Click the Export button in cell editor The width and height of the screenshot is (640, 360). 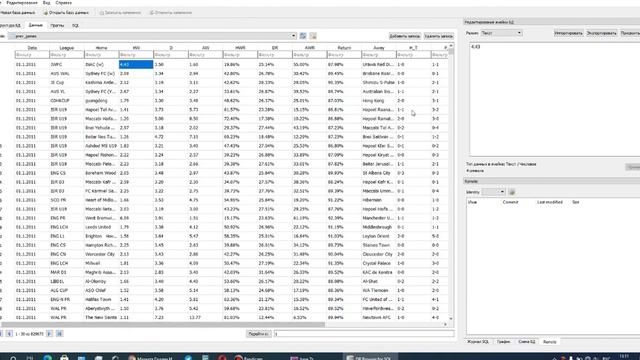(602, 33)
